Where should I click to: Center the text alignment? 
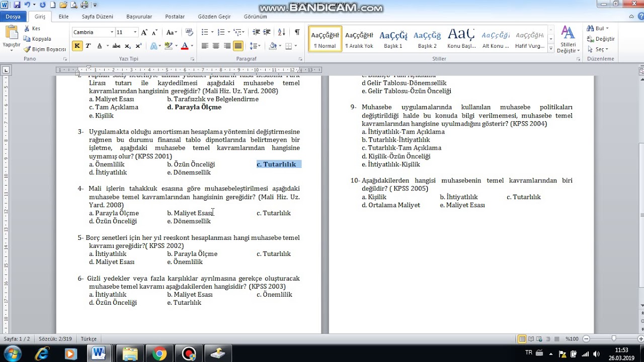[x=216, y=46]
